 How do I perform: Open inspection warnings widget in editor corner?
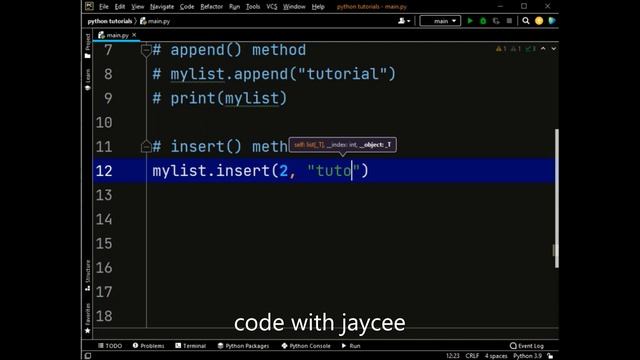click(516, 49)
